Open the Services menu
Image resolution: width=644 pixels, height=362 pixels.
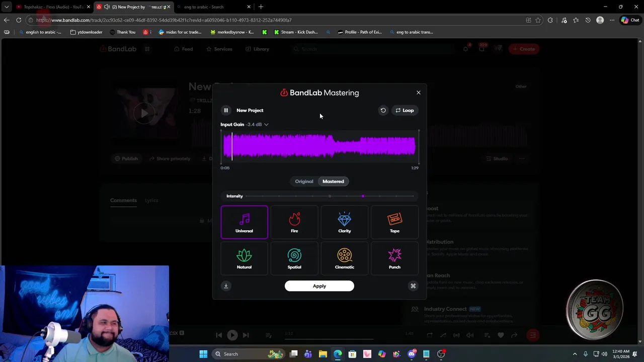[219, 49]
